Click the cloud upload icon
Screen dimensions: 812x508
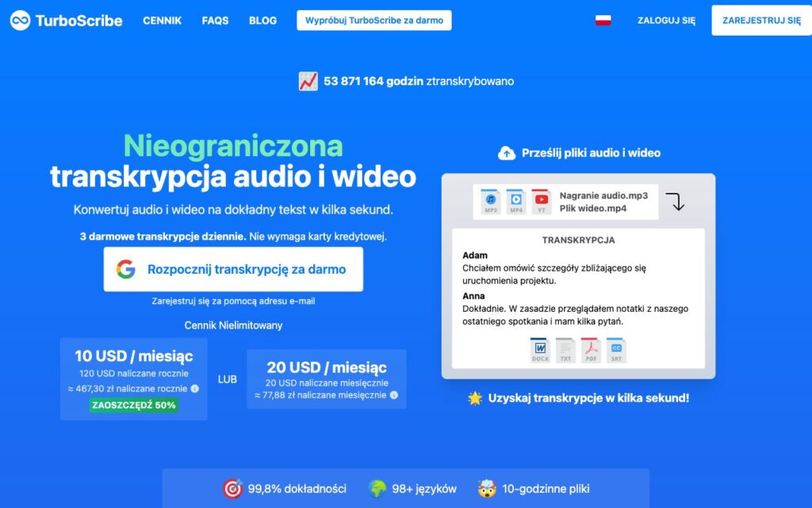507,153
